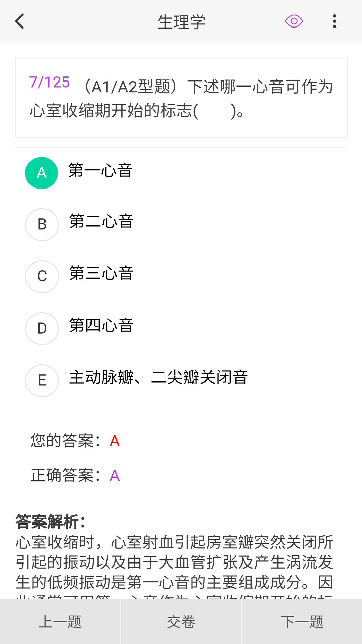Tap 上一题 to view previous question
Image resolution: width=362 pixels, height=644 pixels.
pyautogui.click(x=60, y=622)
